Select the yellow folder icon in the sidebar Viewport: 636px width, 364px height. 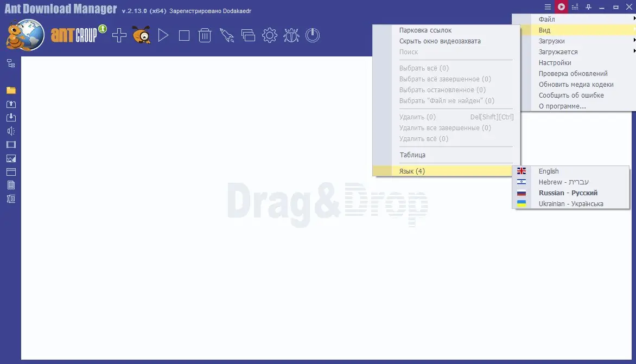(11, 91)
